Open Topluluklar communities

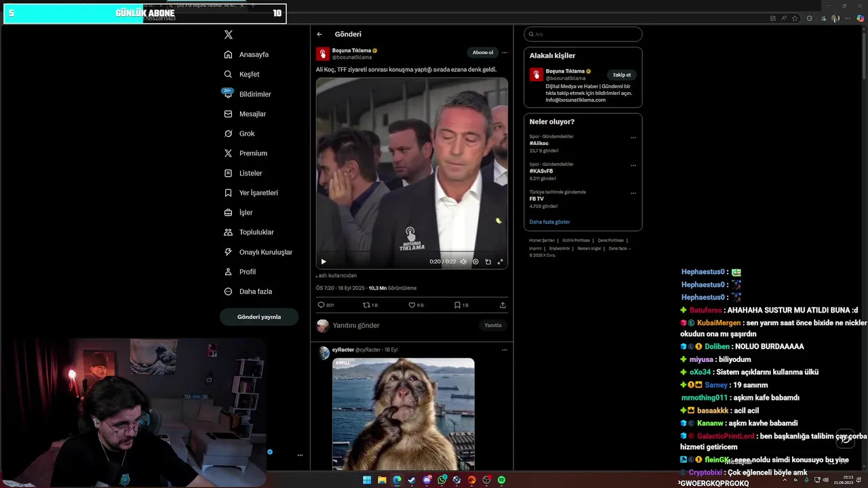pyautogui.click(x=249, y=232)
